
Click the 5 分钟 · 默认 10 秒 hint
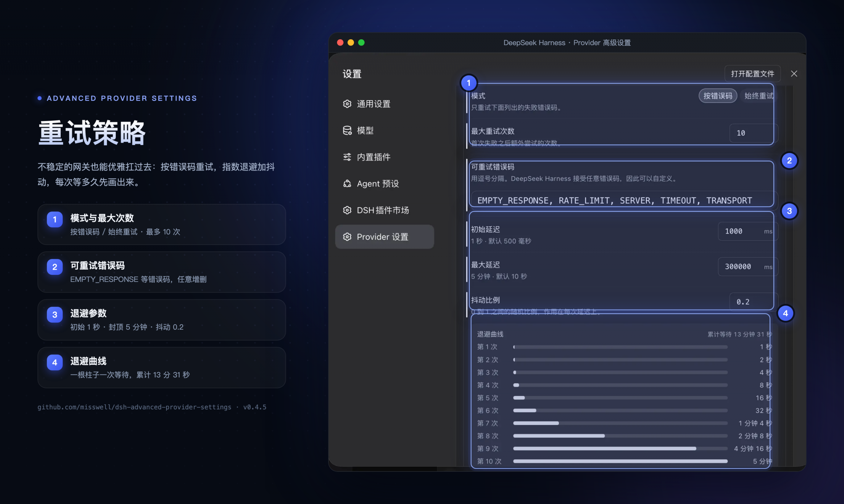point(499,277)
